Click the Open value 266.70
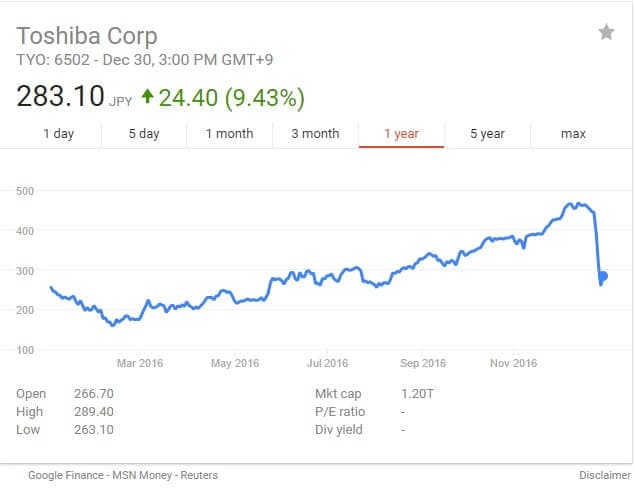 click(93, 394)
